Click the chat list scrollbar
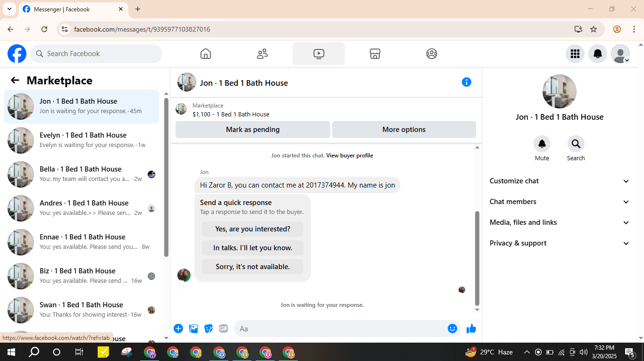Screen dimensions: 644x361 (166, 177)
